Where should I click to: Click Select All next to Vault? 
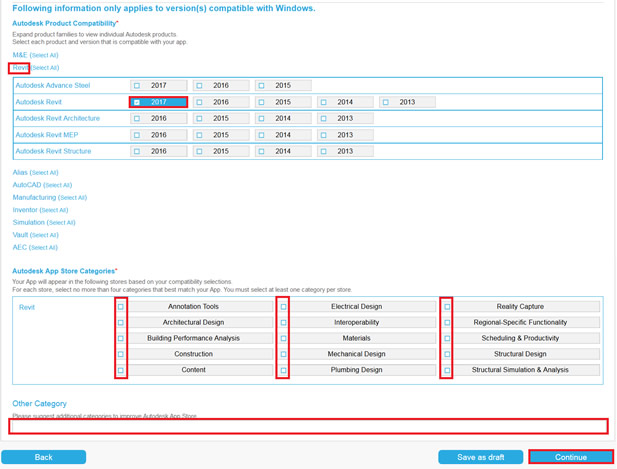pyautogui.click(x=44, y=235)
